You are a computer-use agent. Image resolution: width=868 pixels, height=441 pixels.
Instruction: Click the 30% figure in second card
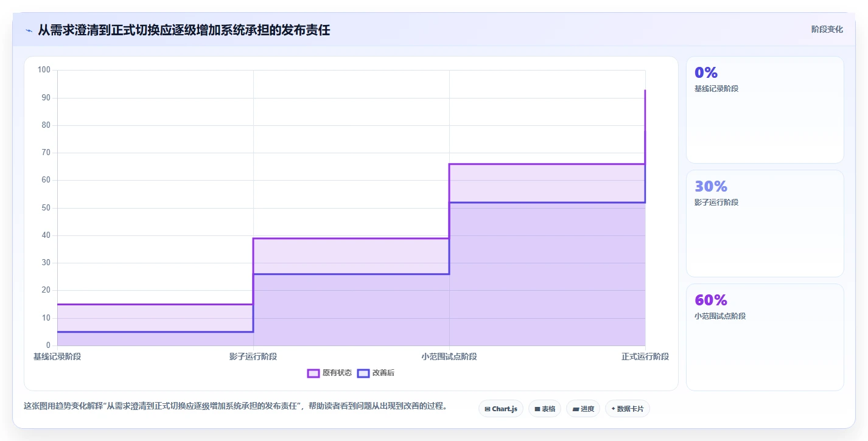[x=711, y=186]
